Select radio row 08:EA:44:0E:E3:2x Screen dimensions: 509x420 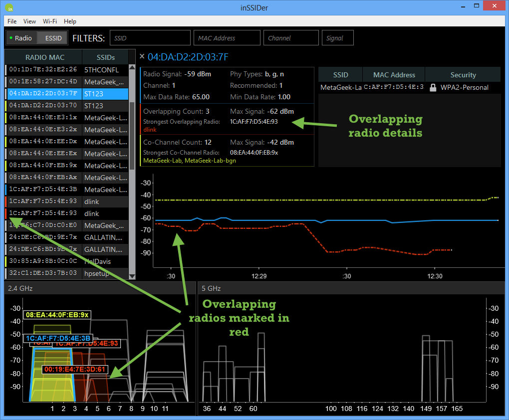click(67, 130)
